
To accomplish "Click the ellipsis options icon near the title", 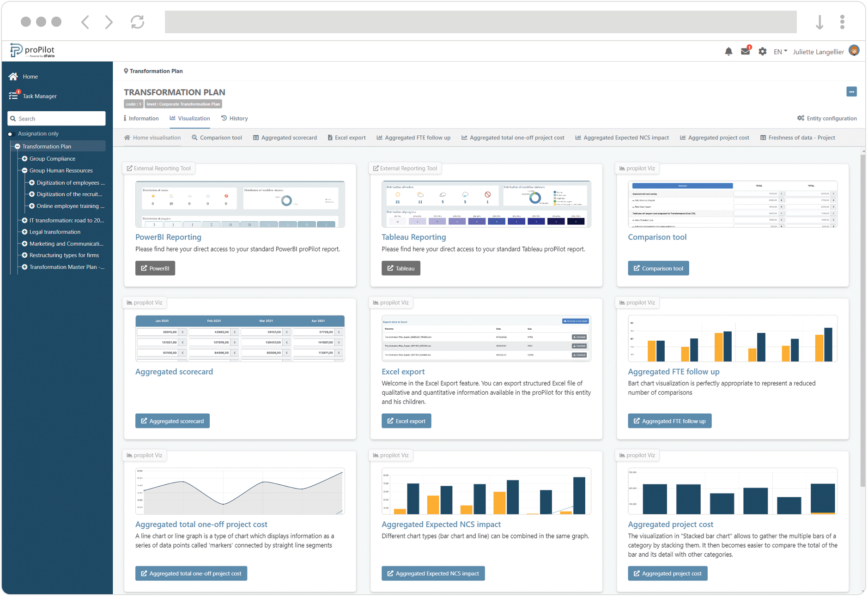I will pos(852,91).
